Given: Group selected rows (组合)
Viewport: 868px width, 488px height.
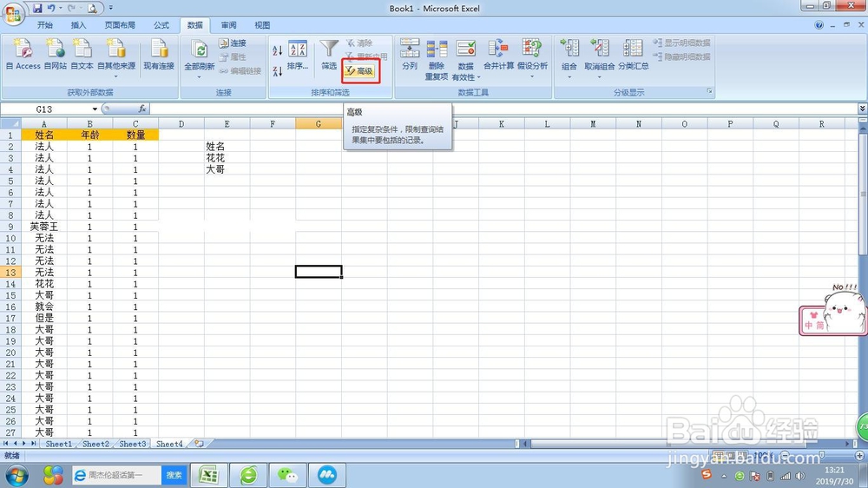Looking at the screenshot, I should [x=569, y=55].
